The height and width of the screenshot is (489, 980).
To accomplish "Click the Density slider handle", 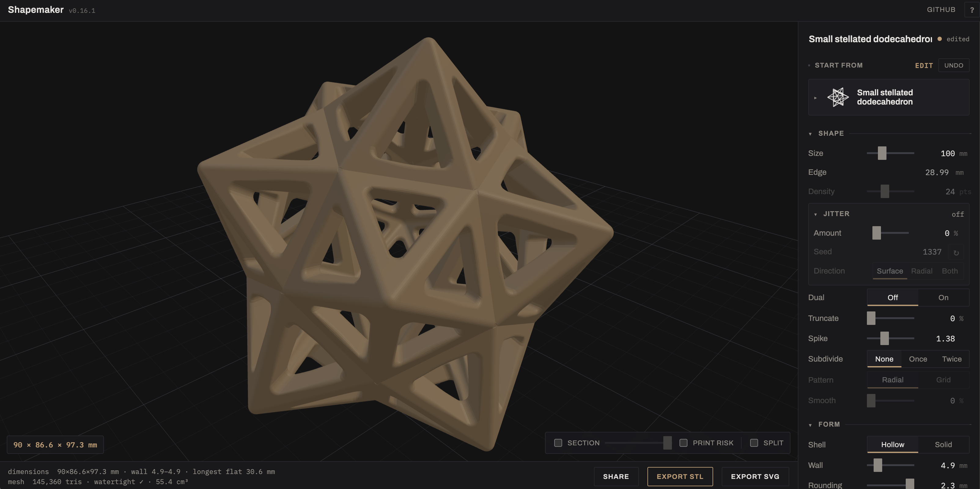I will click(x=885, y=192).
